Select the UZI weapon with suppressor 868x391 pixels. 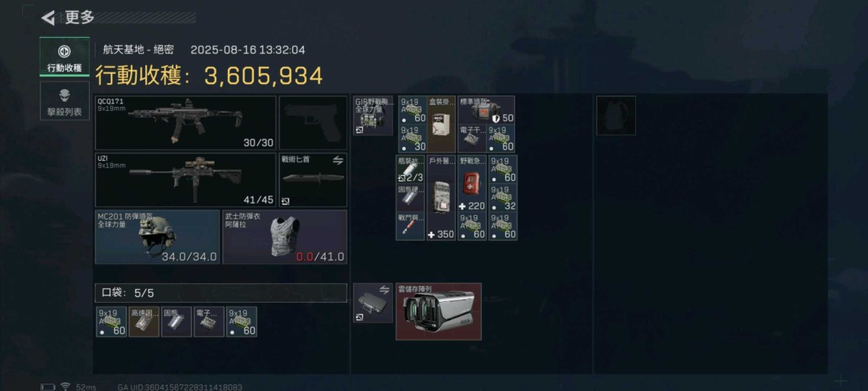point(186,180)
